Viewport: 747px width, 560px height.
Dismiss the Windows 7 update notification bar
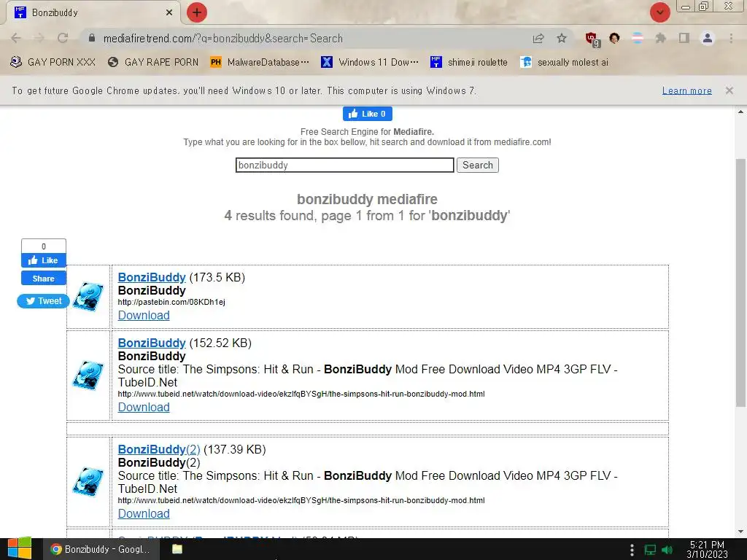click(x=729, y=90)
